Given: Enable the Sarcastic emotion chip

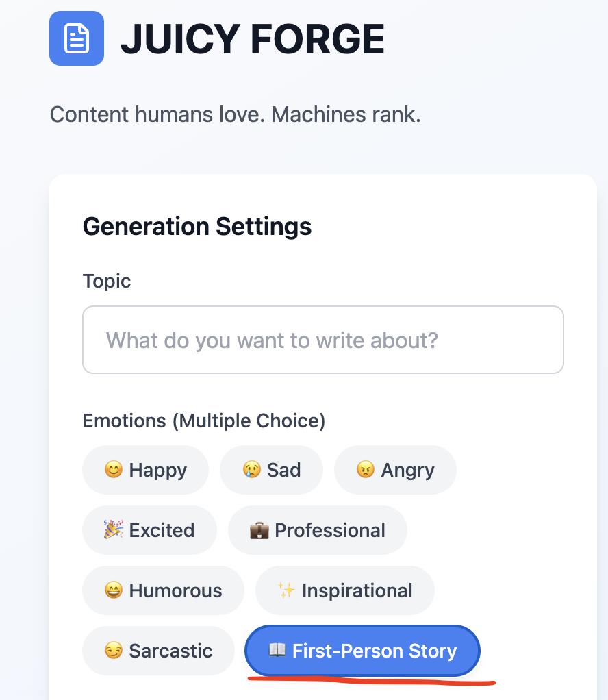Looking at the screenshot, I should 158,651.
